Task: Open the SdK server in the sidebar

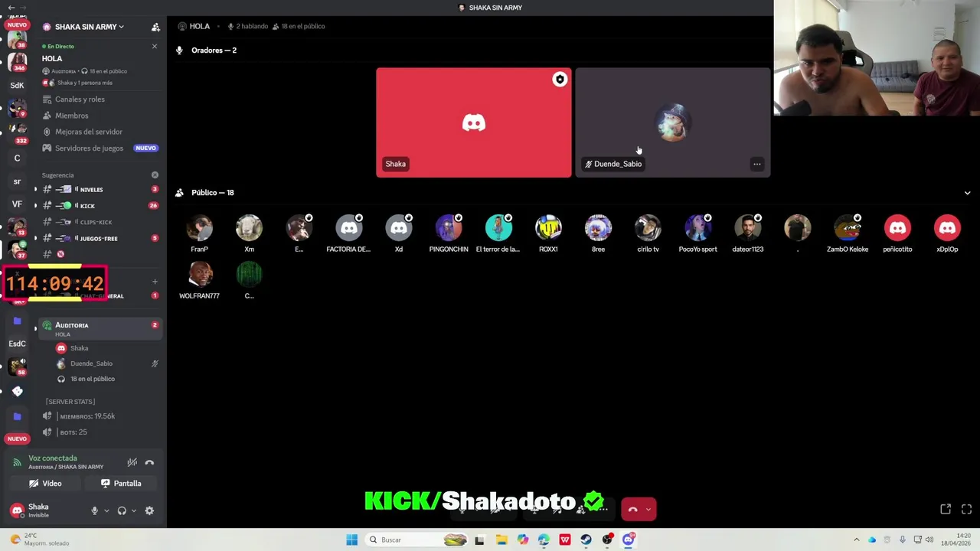Action: pyautogui.click(x=17, y=85)
